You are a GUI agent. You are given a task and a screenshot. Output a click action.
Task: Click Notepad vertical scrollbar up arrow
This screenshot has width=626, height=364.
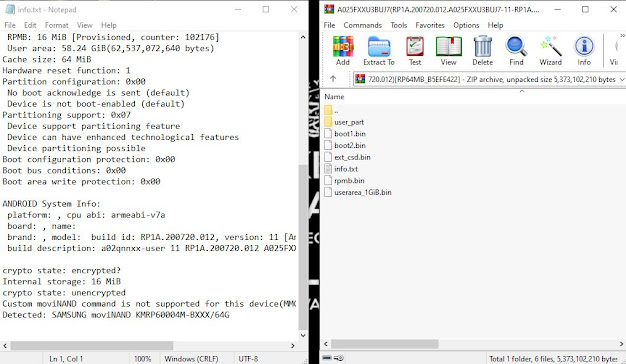pyautogui.click(x=303, y=37)
